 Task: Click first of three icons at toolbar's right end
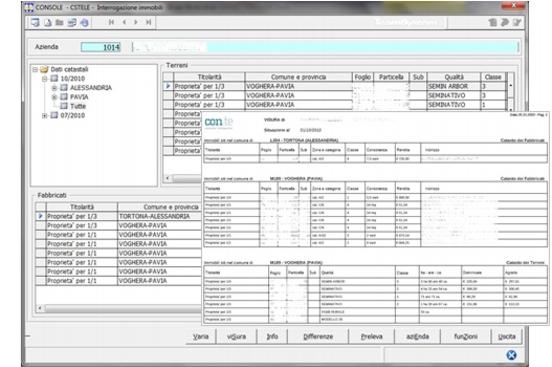[493, 23]
